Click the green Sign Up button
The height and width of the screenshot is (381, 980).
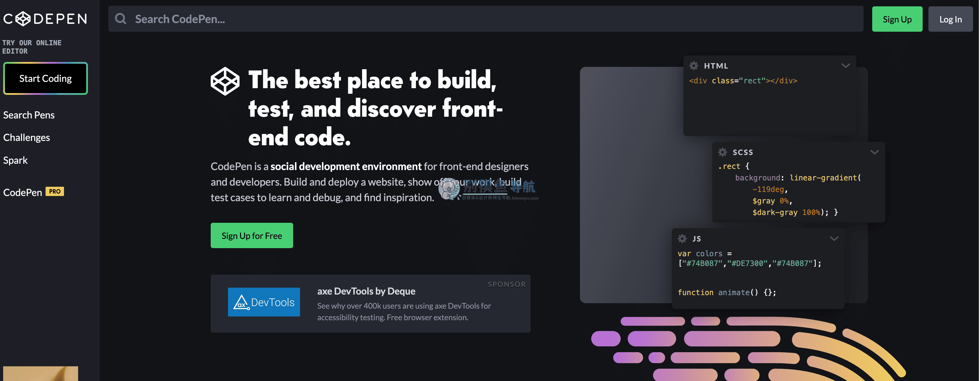[897, 19]
